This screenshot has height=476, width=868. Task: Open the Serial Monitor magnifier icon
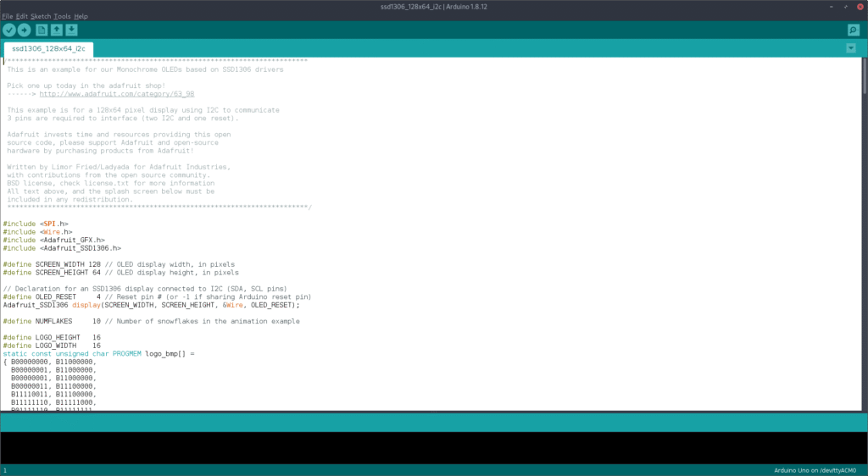pyautogui.click(x=853, y=30)
